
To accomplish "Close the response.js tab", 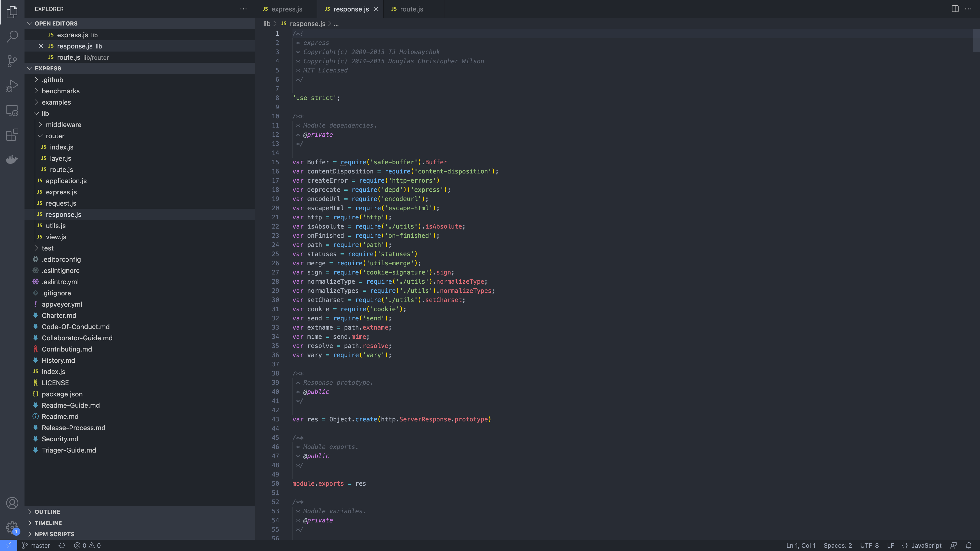I will (376, 9).
